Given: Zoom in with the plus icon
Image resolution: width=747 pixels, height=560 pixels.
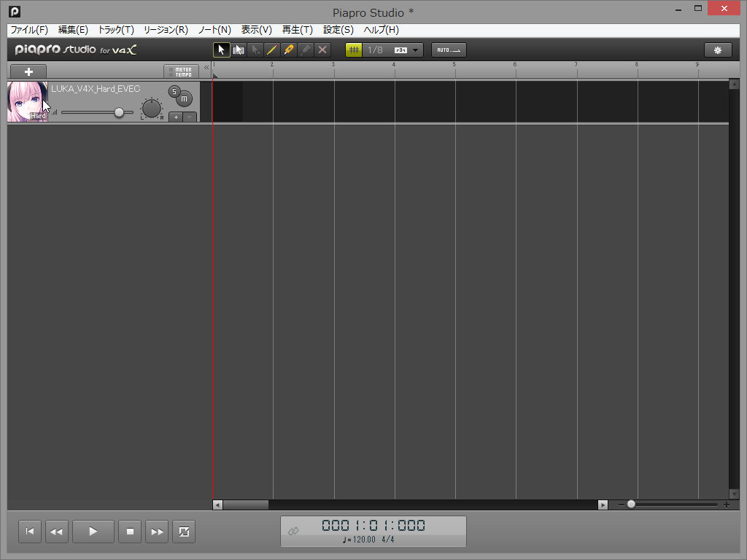Looking at the screenshot, I should (x=727, y=505).
